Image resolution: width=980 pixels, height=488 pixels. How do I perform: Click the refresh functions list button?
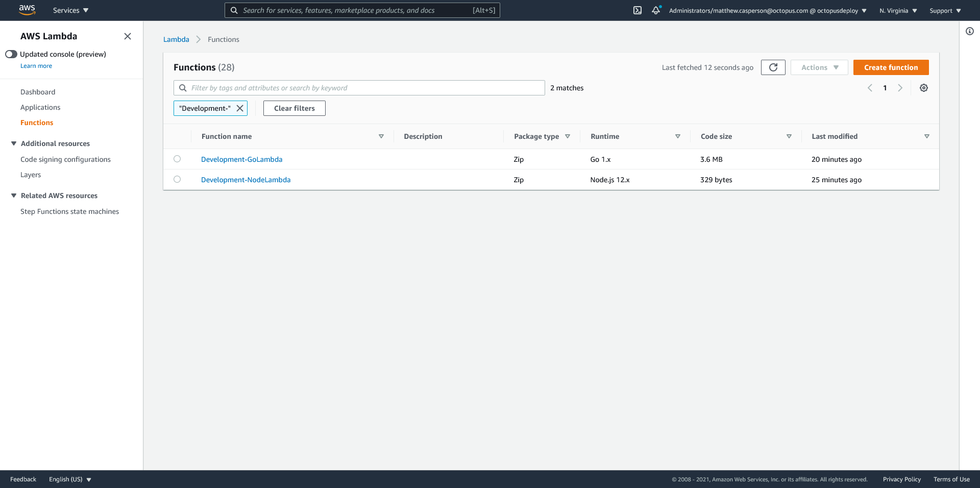pos(773,67)
